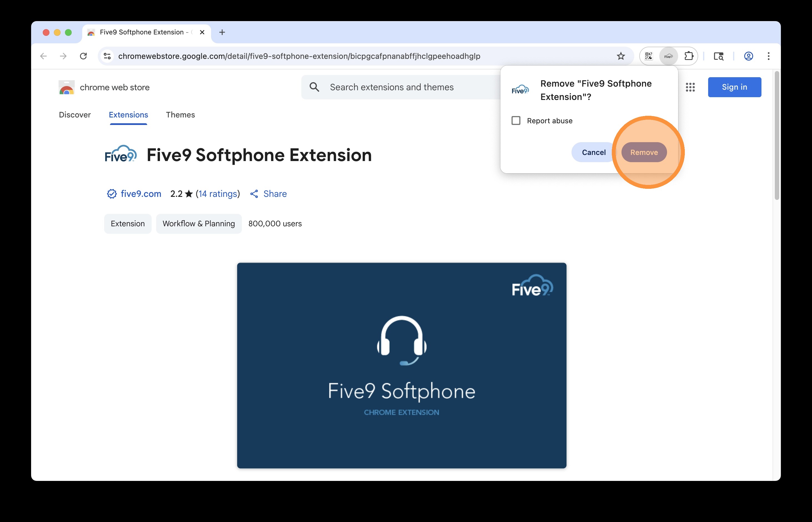Viewport: 812px width, 522px height.
Task: Select the Five9 Softphone Extension browser tab
Action: [146, 32]
